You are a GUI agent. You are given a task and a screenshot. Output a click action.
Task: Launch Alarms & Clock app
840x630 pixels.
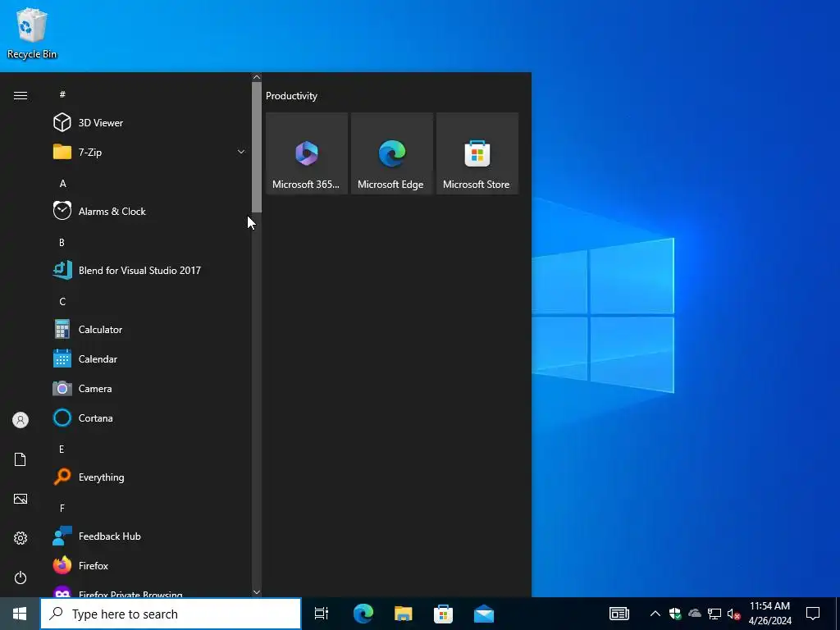(x=148, y=211)
